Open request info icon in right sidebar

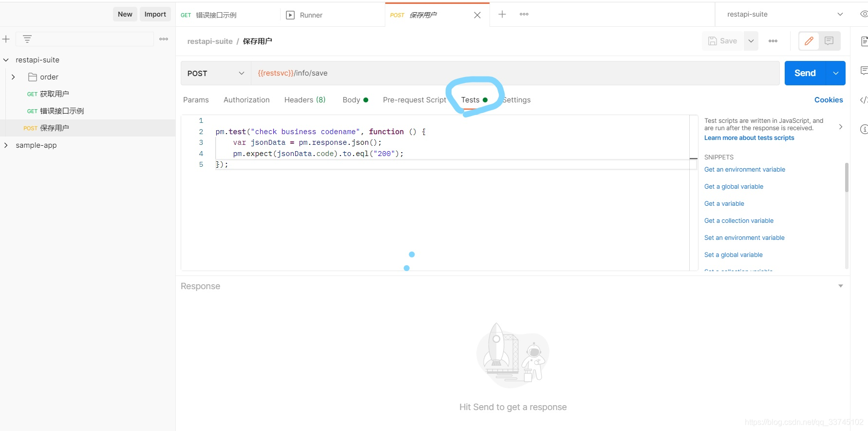[864, 129]
